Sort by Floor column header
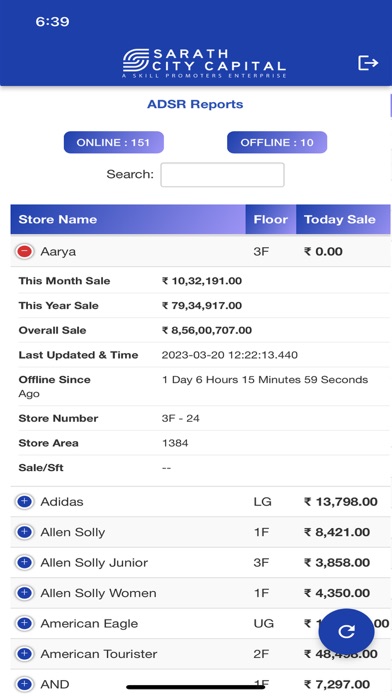 tap(271, 219)
